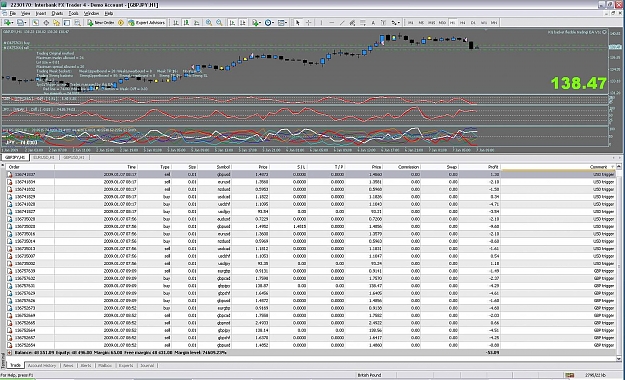Image resolution: width=625 pixels, height=380 pixels.
Task: Select the Text 'A' drawing tool
Action: [x=373, y=23]
